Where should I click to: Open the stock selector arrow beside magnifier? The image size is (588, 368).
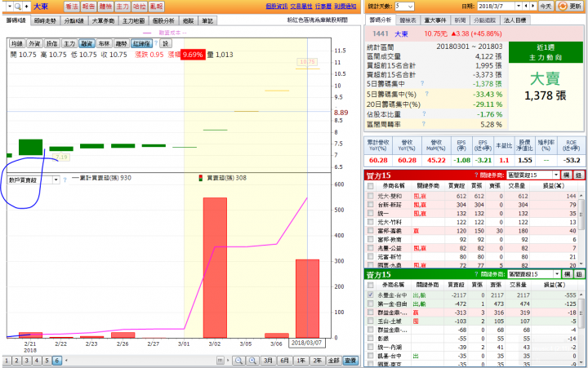[x=10, y=7]
